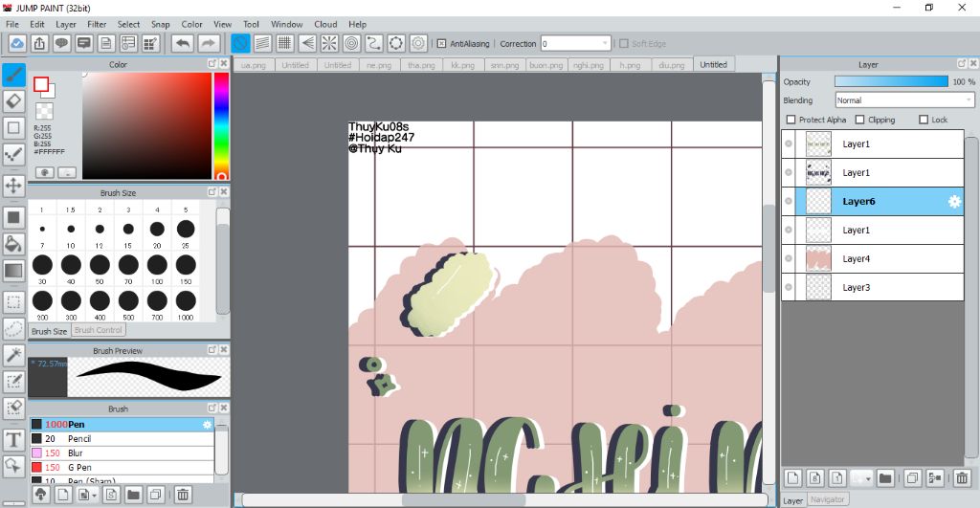This screenshot has width=980, height=508.
Task: Open the Filter menu
Action: coord(97,24)
